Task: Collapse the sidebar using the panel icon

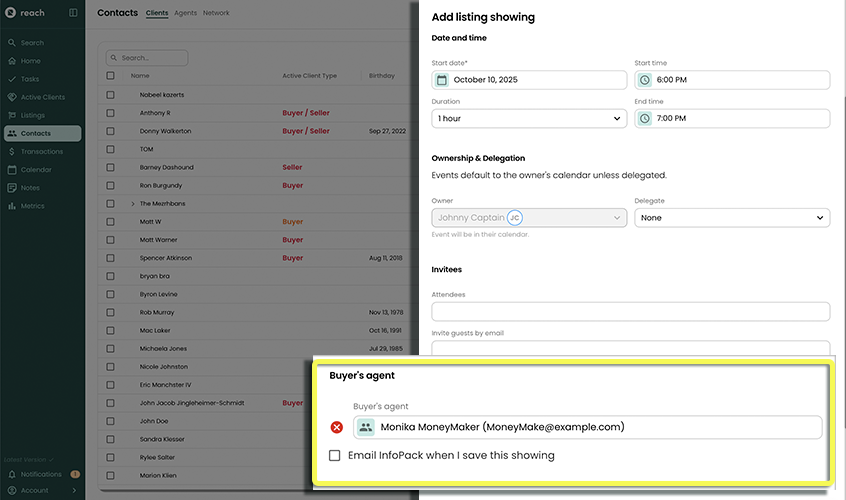Action: [x=73, y=13]
